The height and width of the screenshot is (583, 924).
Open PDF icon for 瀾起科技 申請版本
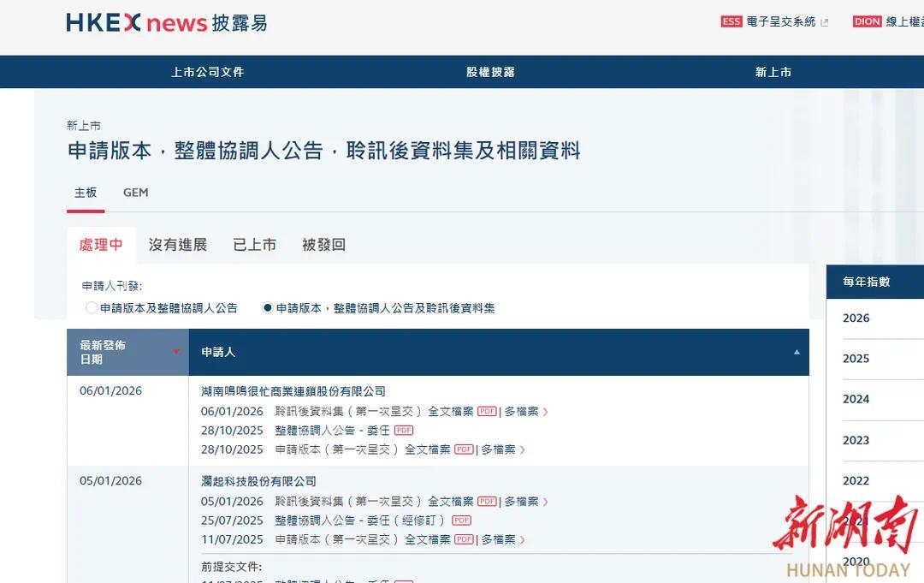pyautogui.click(x=465, y=538)
